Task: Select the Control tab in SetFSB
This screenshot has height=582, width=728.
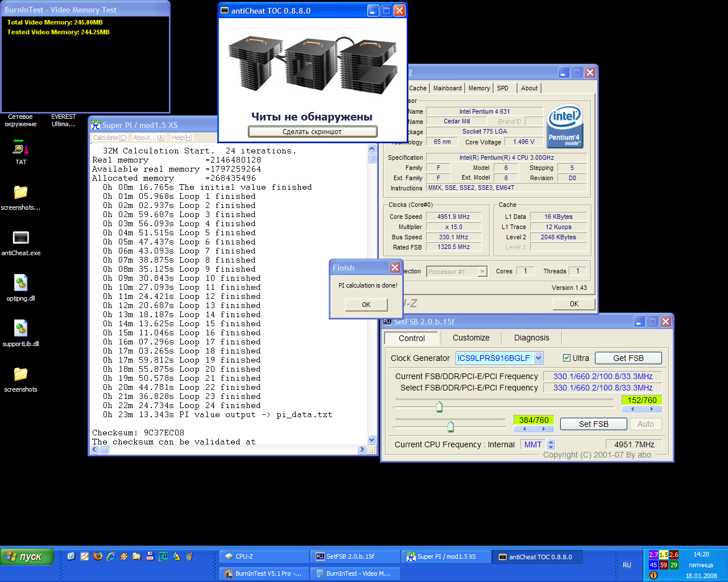Action: pos(412,338)
